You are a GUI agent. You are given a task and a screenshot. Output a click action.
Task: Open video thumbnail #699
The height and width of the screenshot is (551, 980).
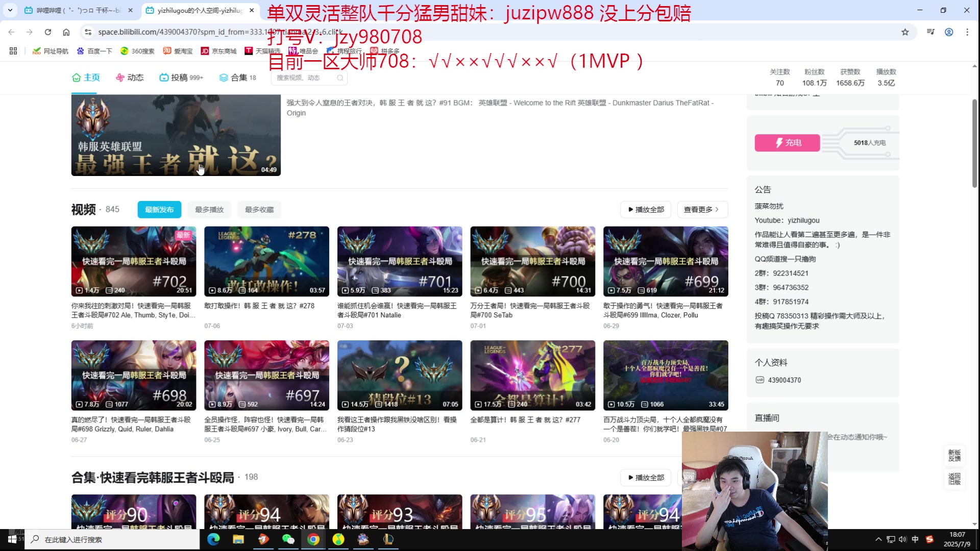click(x=666, y=261)
